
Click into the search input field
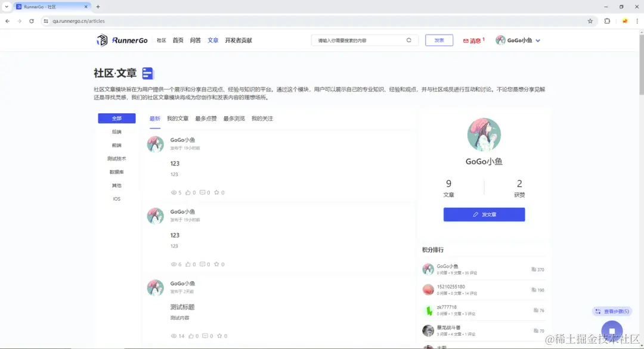(358, 40)
